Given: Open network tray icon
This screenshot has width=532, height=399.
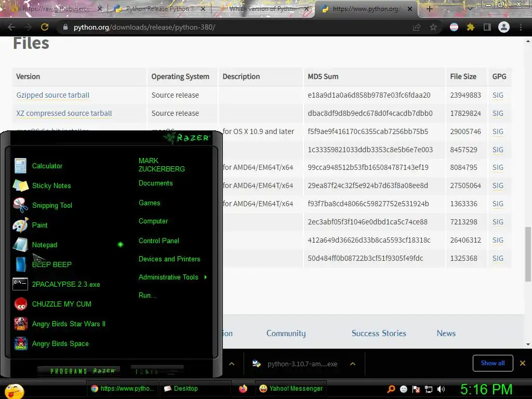Looking at the screenshot, I should tap(429, 389).
